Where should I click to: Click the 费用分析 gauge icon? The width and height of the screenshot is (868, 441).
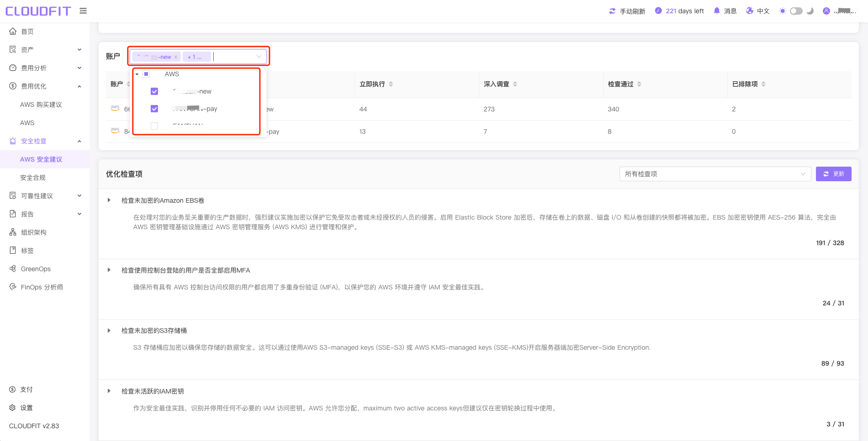[13, 68]
